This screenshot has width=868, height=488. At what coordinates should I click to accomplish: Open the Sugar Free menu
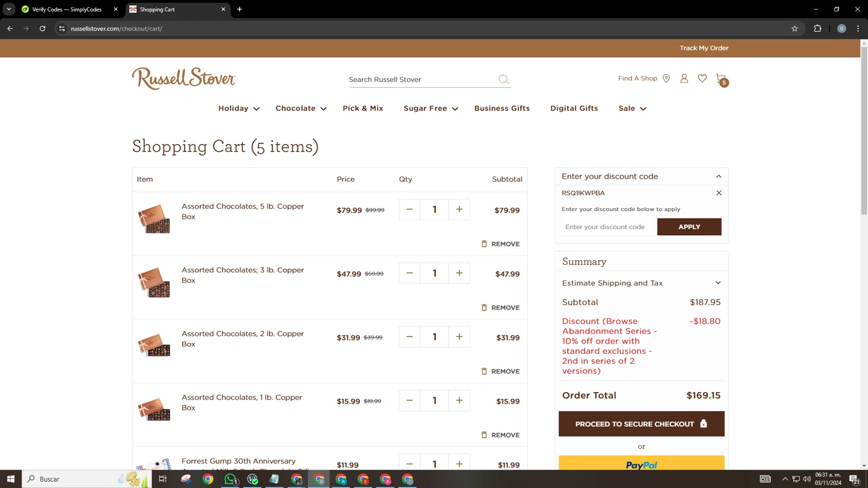tap(431, 108)
